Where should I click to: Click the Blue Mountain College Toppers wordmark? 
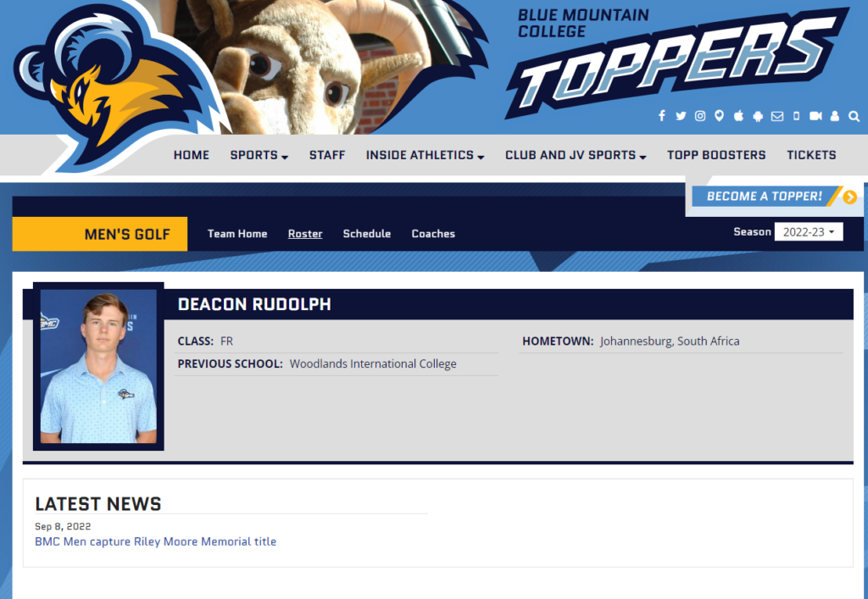(678, 61)
